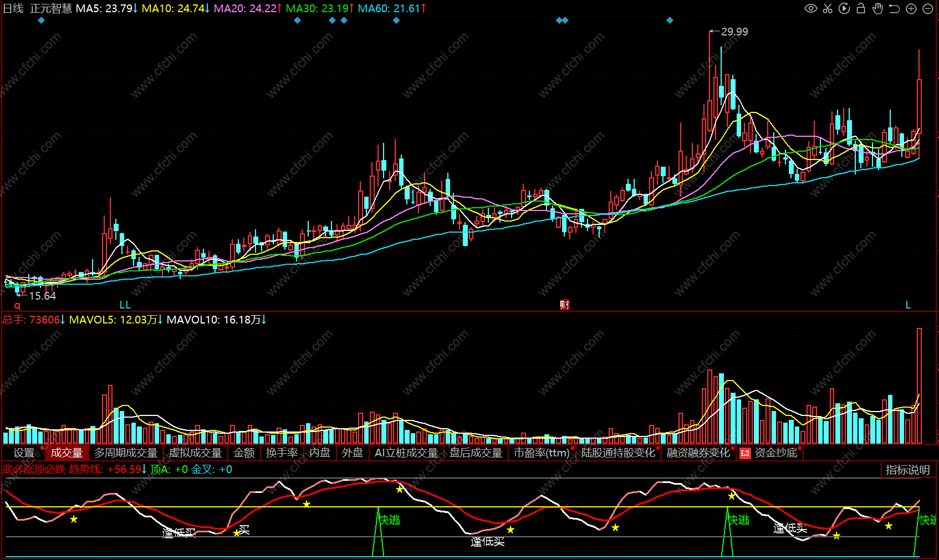Zoom out with the minus circle icon
Viewport: 939px width, 560px height.
point(927,8)
